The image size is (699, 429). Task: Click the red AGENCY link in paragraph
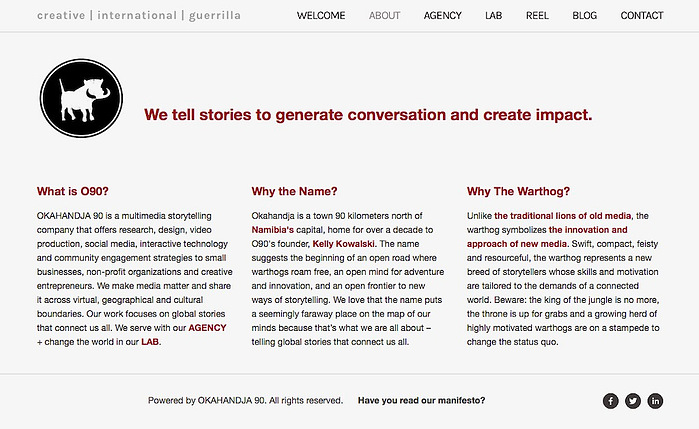point(207,328)
